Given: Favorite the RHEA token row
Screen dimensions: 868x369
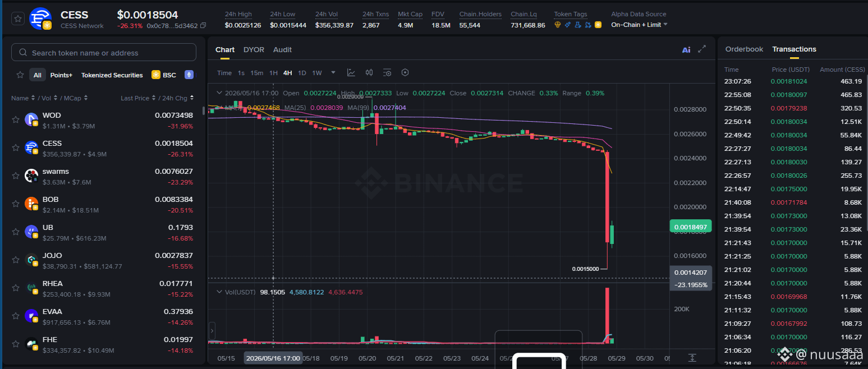Looking at the screenshot, I should pos(16,288).
